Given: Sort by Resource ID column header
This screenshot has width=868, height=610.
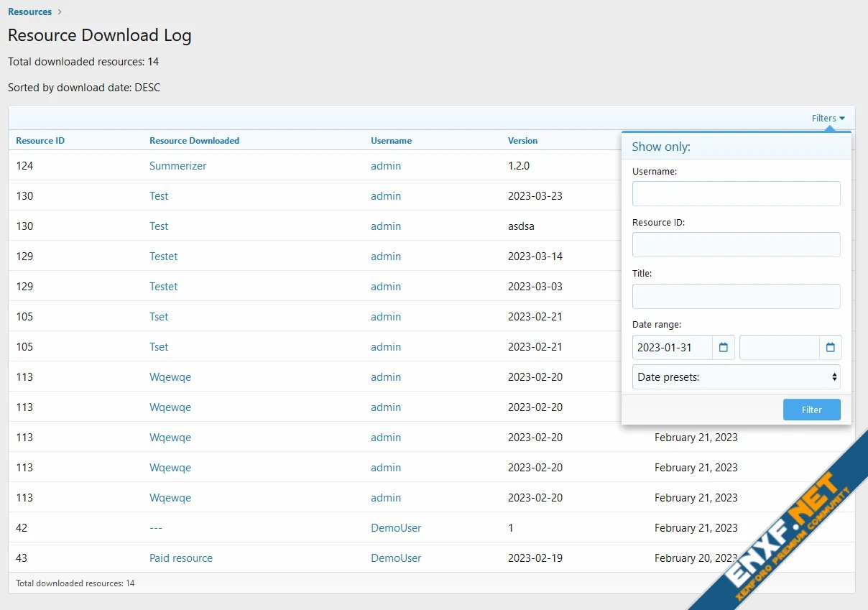Looking at the screenshot, I should pos(40,141).
